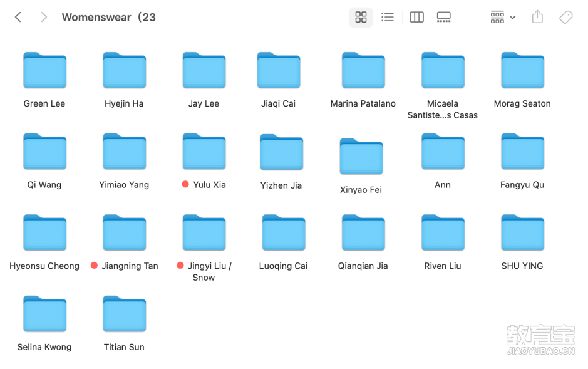Select the Marina Patalano folder
588x369 pixels.
[x=363, y=70]
